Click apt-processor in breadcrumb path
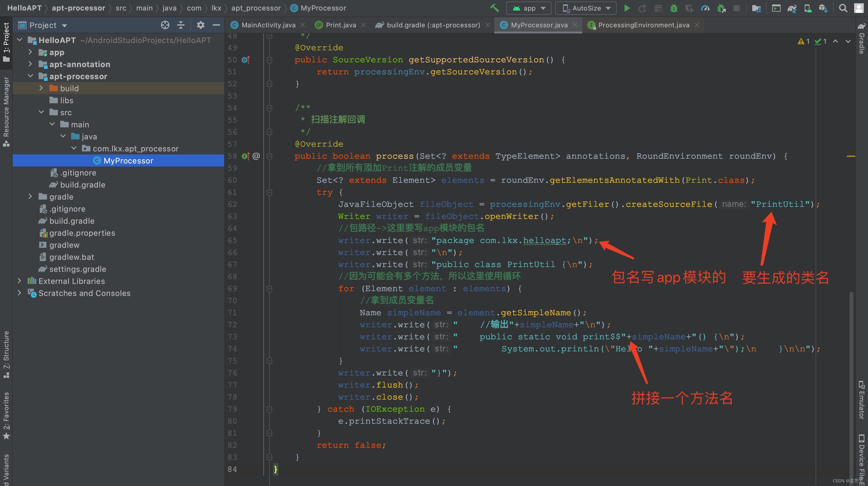The width and height of the screenshot is (868, 486). [x=78, y=8]
